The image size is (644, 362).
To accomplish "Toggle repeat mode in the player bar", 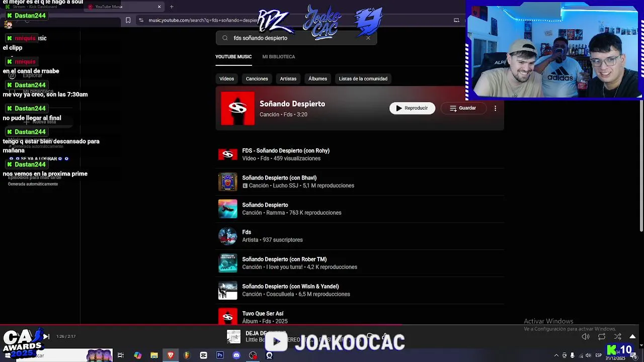I will click(602, 337).
